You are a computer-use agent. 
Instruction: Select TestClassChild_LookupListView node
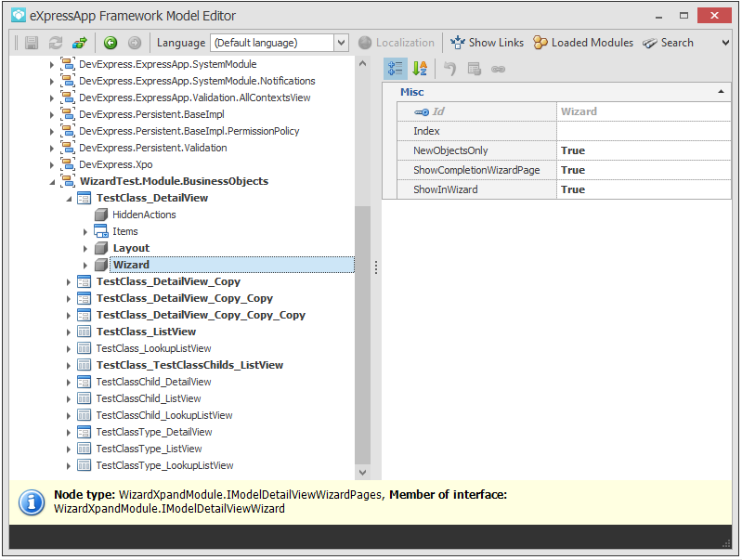pyautogui.click(x=164, y=415)
